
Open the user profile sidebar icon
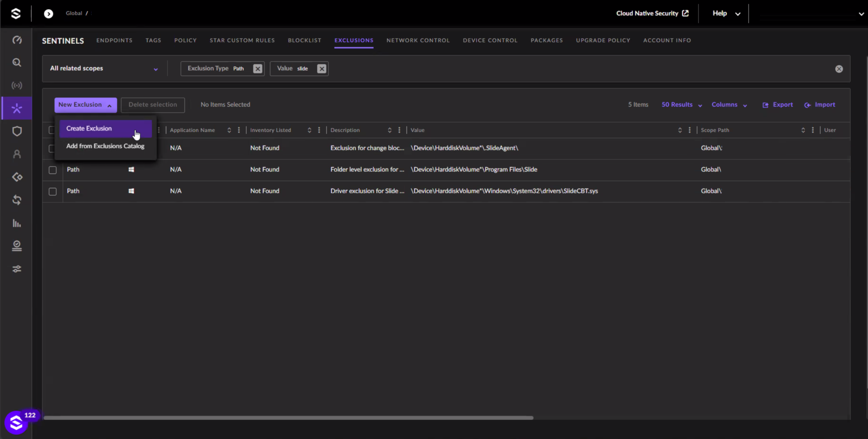(x=17, y=154)
